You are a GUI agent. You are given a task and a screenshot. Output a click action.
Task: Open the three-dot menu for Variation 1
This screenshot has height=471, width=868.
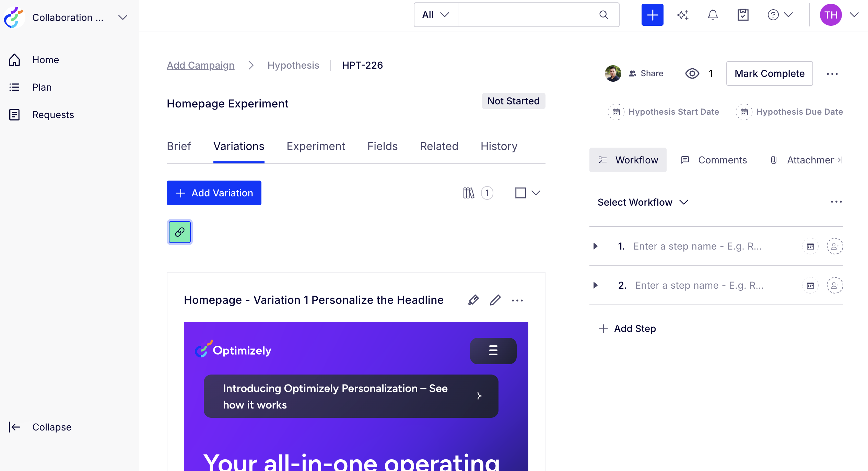tap(517, 300)
